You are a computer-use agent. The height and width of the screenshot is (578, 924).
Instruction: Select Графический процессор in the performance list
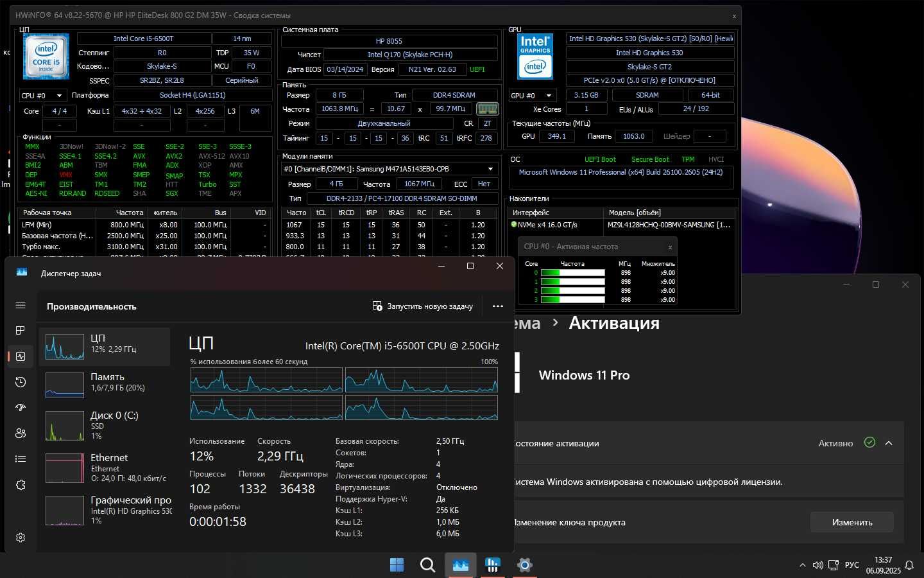[x=105, y=510]
